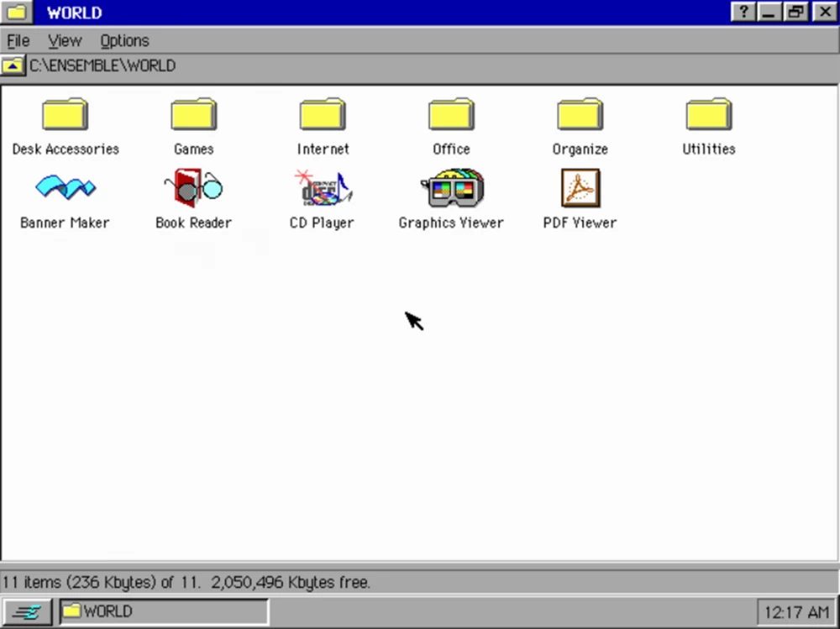
Task: Open the Options menu
Action: (123, 40)
